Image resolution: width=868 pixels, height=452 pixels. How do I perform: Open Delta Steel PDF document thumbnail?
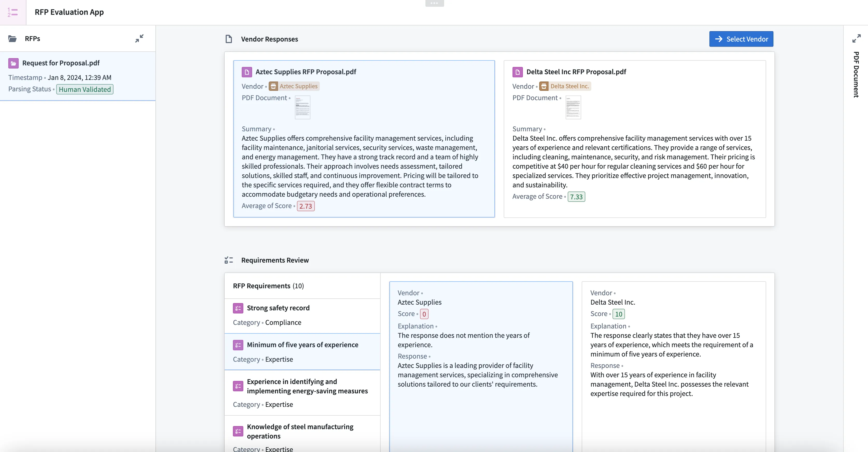573,107
